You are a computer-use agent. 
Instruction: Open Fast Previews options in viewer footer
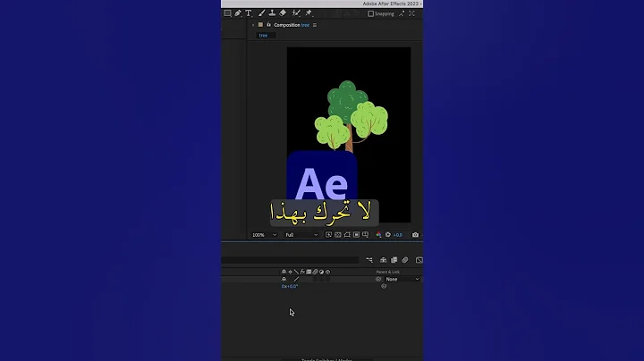(328, 235)
